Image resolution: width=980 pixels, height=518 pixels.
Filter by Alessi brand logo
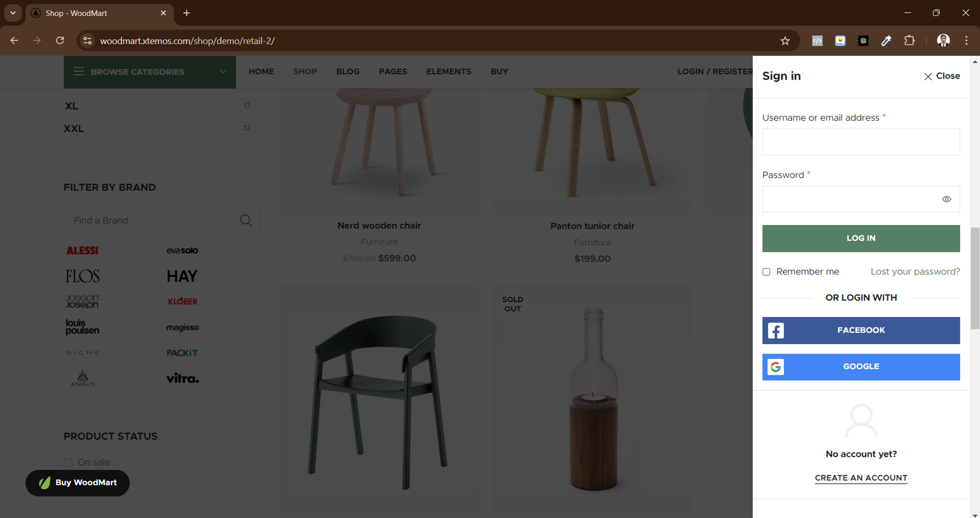(82, 251)
